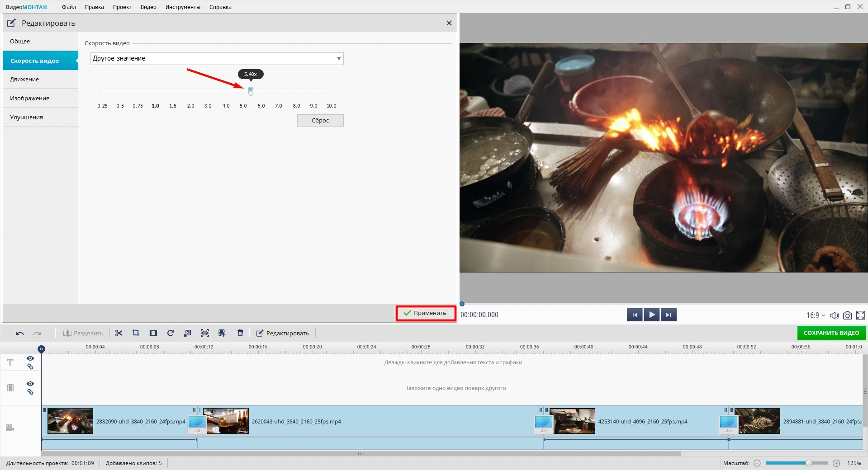Toggle text track visibility eye

[30, 358]
